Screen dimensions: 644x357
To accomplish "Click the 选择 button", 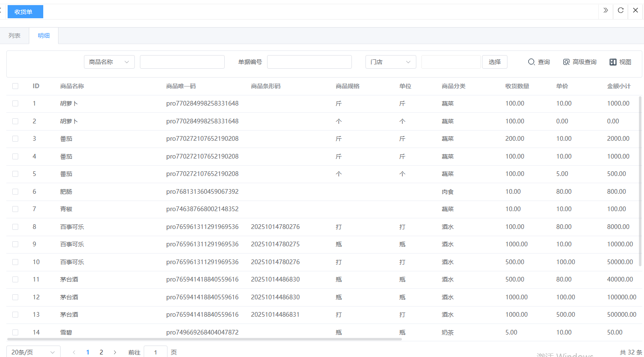I will (x=494, y=62).
